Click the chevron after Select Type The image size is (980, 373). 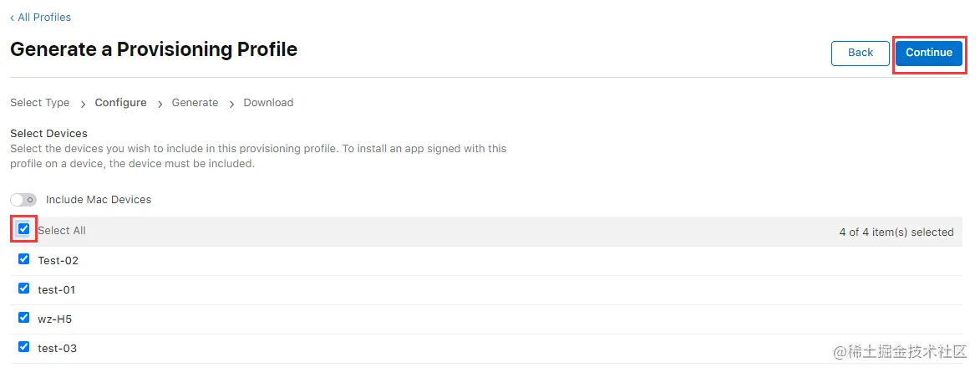(x=83, y=104)
